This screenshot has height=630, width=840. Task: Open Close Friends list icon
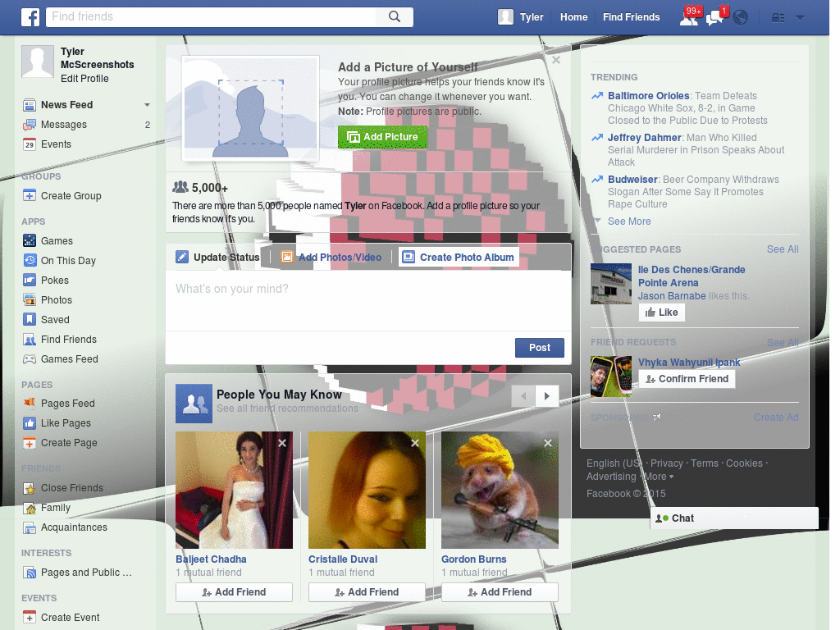(x=30, y=488)
